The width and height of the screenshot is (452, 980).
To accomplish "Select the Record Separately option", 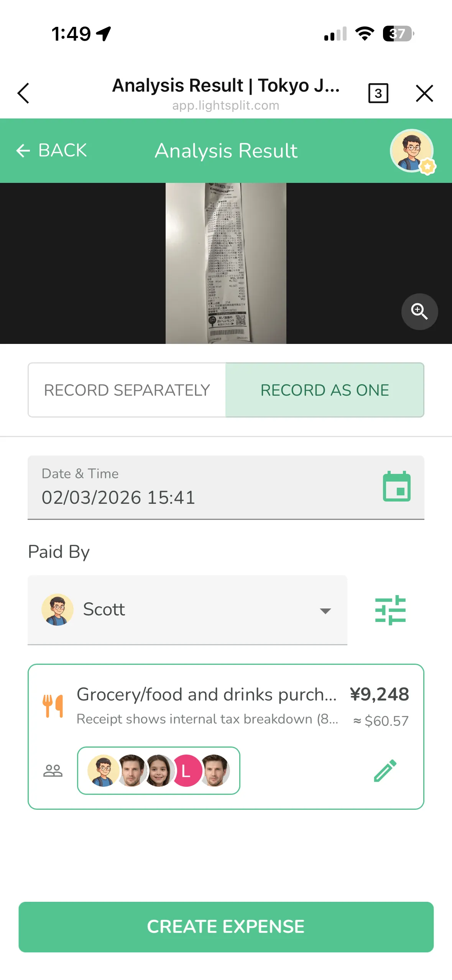I will (127, 390).
